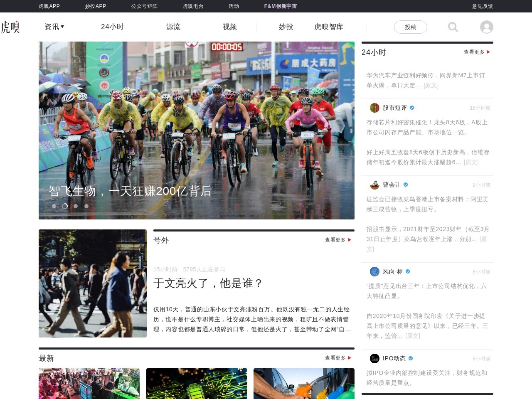This screenshot has width=532, height=399.
Task: Click IPO动态 author avatar
Action: pyautogui.click(x=374, y=358)
